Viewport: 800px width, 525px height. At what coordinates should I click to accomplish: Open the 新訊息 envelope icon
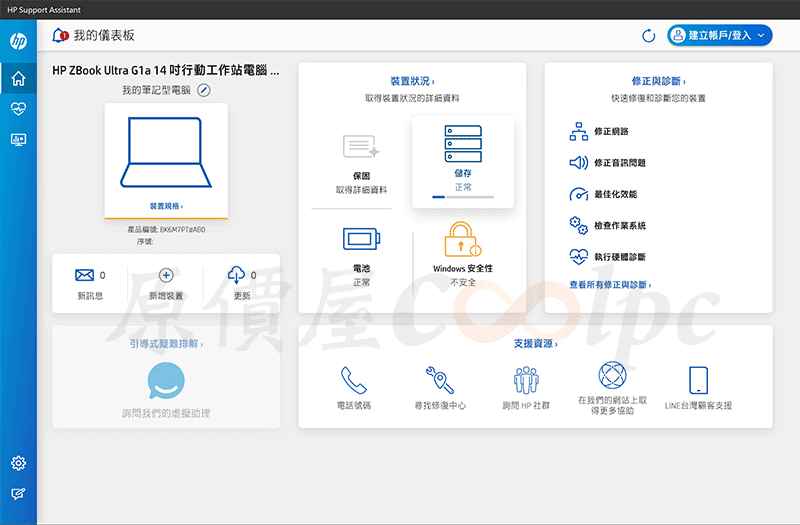pos(84,275)
